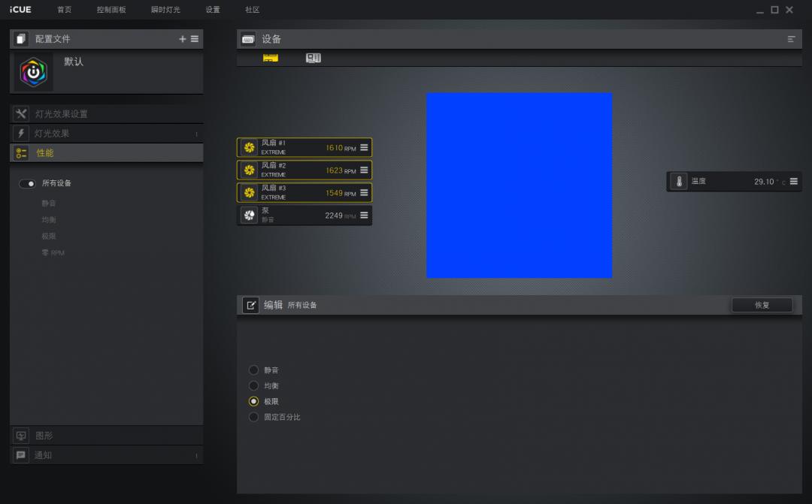Expand 灯光效果 options at row's right edge
812x504 pixels.
point(196,134)
